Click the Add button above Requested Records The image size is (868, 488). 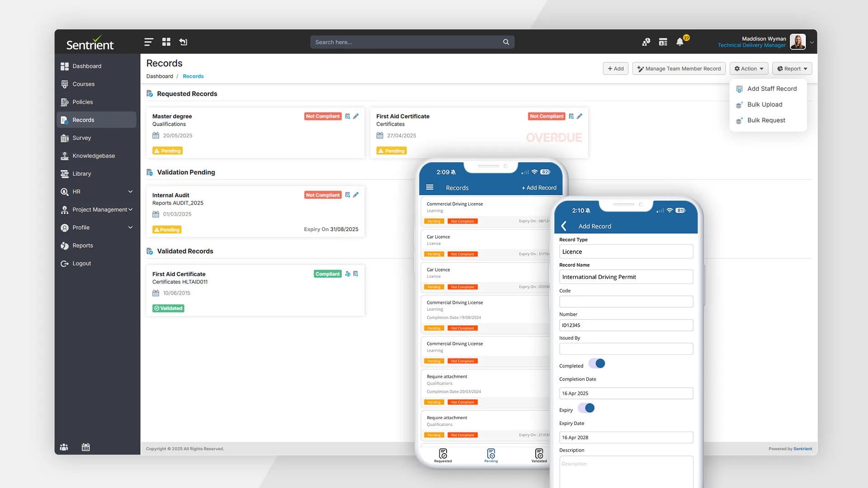615,68
